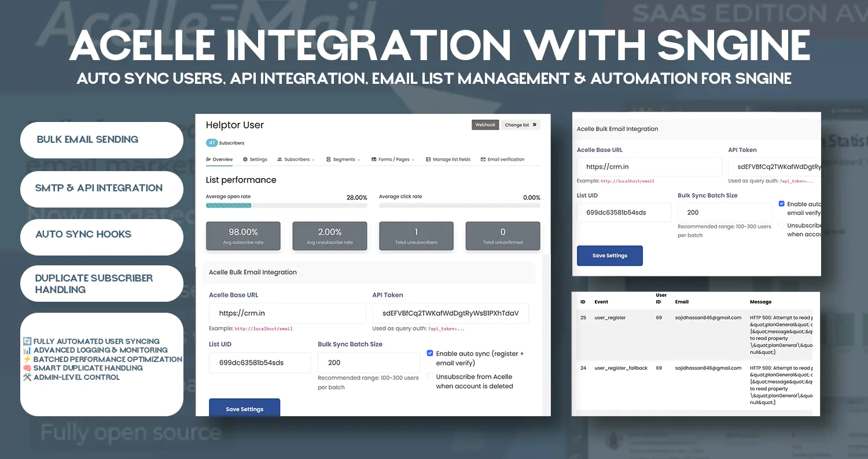Click the Average click rate progress bar
Image resolution: width=868 pixels, height=459 pixels.
point(459,205)
